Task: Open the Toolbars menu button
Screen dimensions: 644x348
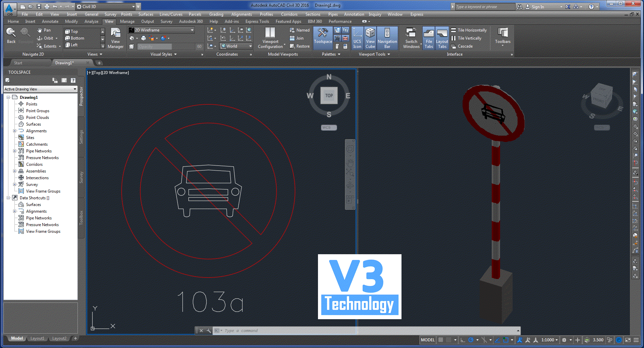Action: click(x=502, y=36)
